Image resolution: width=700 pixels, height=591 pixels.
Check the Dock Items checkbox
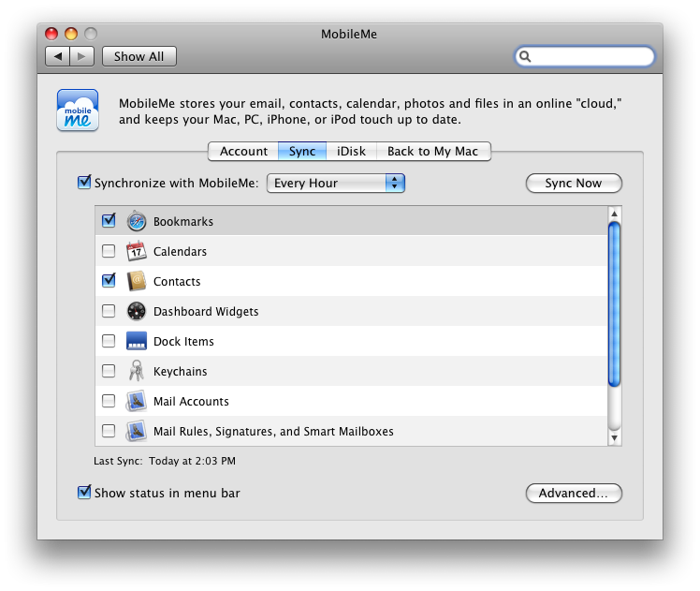109,341
